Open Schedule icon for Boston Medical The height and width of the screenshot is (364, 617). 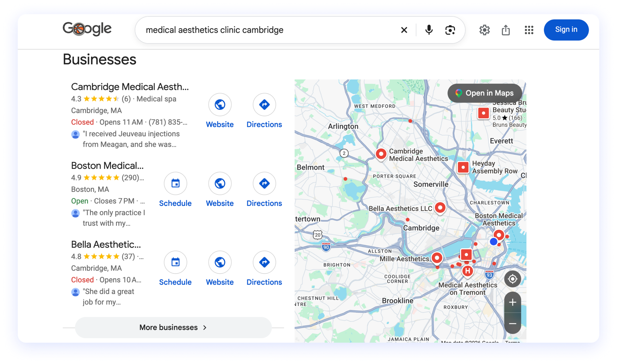(175, 183)
